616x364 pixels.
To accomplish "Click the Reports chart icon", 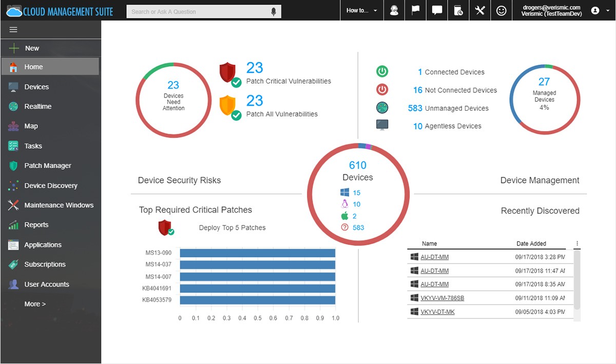I will click(x=14, y=225).
